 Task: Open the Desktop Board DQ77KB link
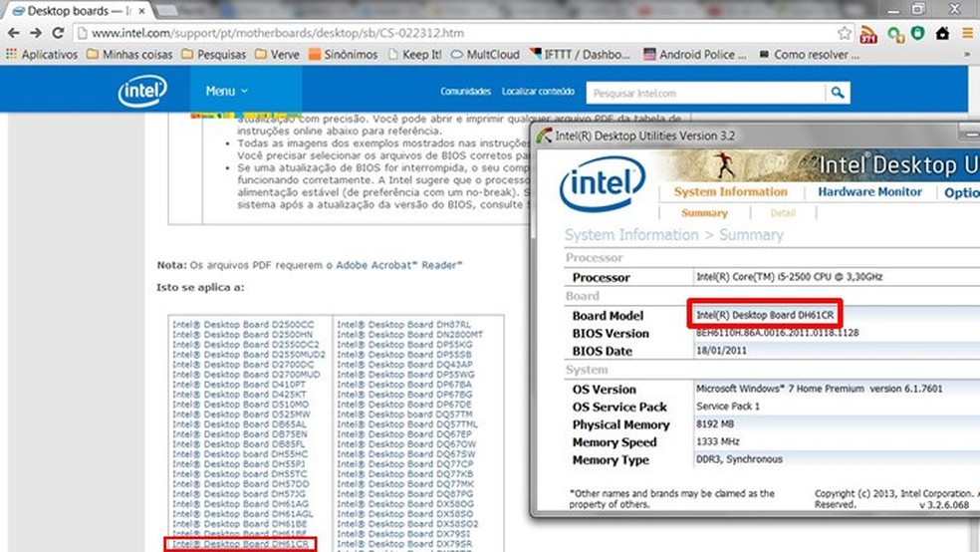coord(405,474)
